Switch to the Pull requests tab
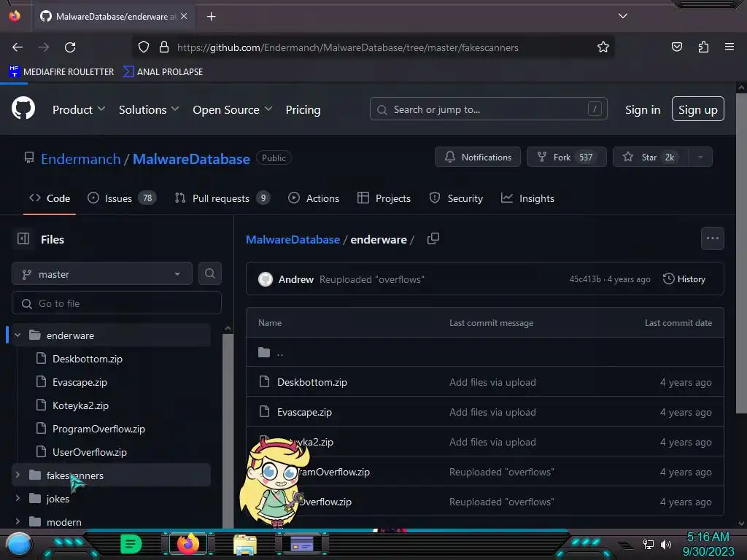The width and height of the screenshot is (747, 560). tap(222, 198)
